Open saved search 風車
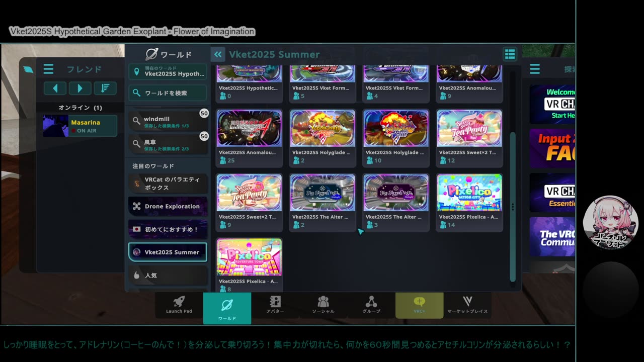The width and height of the screenshot is (644, 362). tap(168, 145)
